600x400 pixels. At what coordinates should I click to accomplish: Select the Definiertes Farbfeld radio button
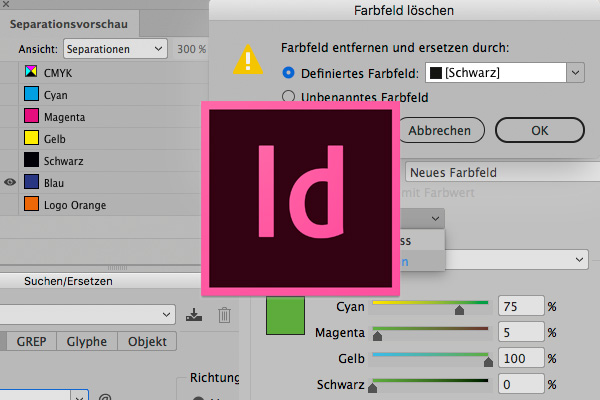(x=290, y=73)
